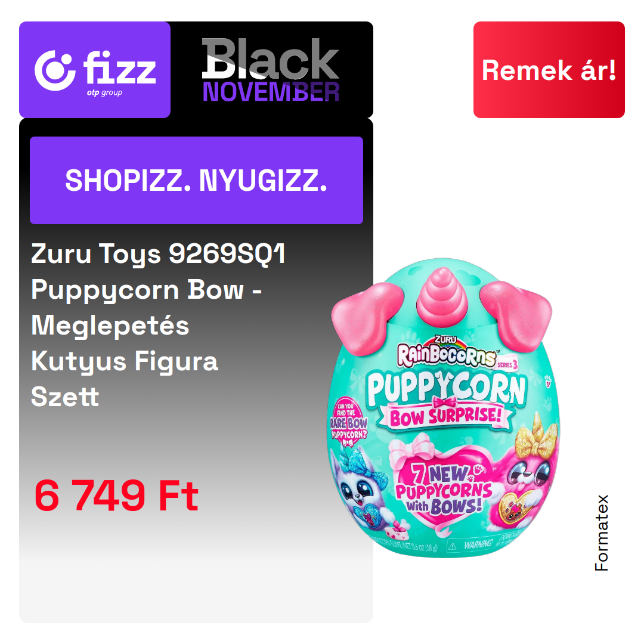
Task: Click the Warning label on egg bottom
Action: coord(476,544)
